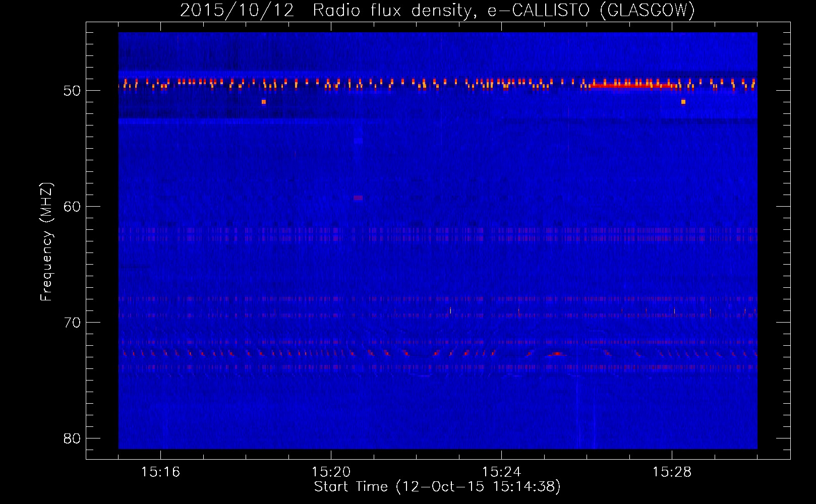Click the orange spot below 50 MHz near 15:28

(x=683, y=102)
